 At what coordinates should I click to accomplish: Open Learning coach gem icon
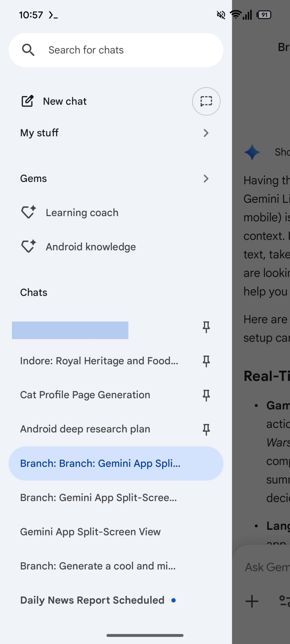coord(28,212)
